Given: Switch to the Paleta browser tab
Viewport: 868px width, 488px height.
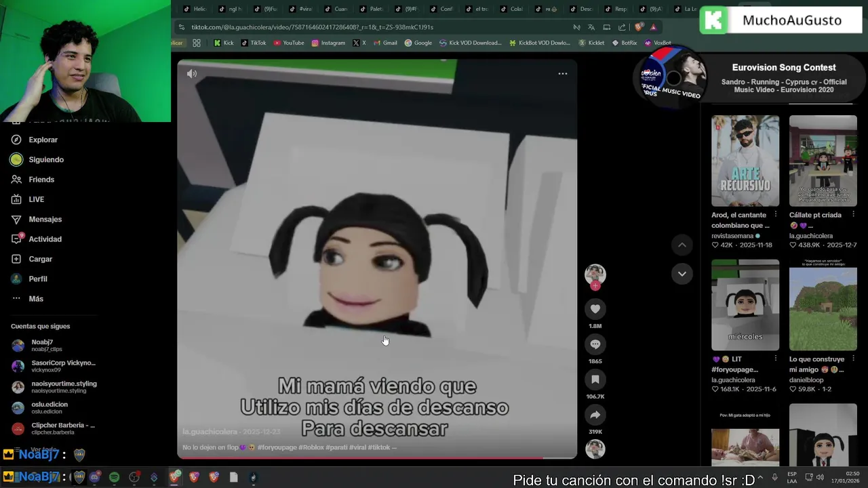Looking at the screenshot, I should 371,9.
